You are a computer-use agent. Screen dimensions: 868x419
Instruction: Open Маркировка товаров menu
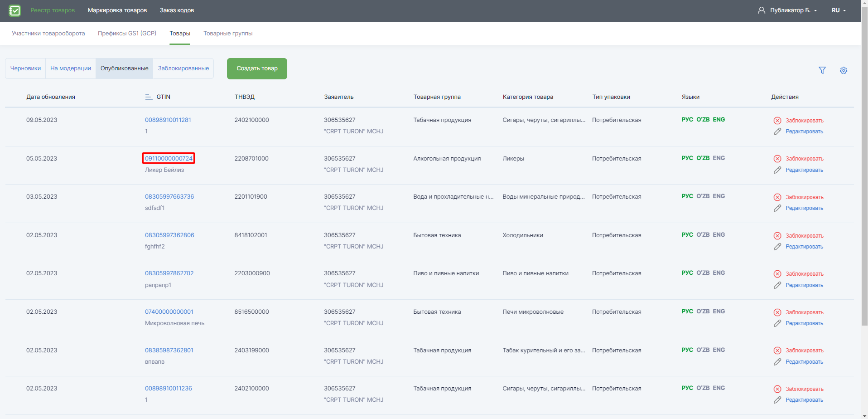117,10
